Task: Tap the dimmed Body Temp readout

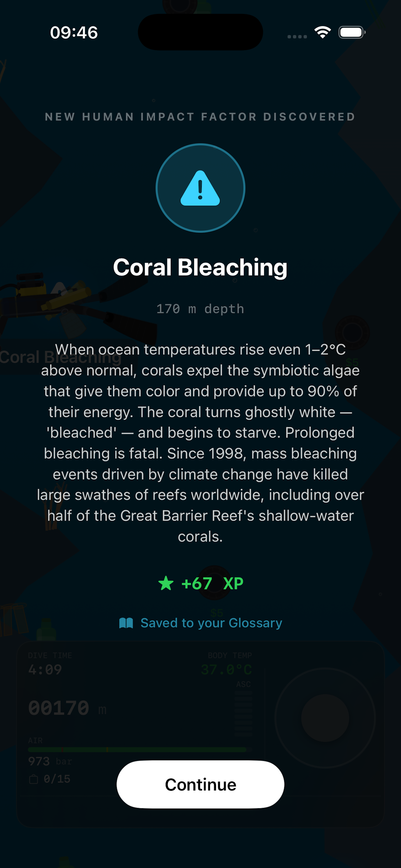Action: 226,665
